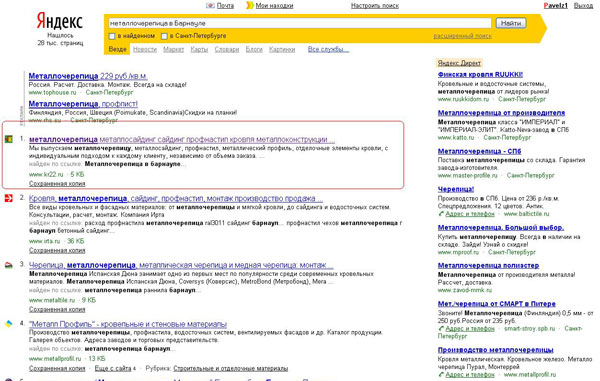The width and height of the screenshot is (600, 381).
Task: Open ad 'Металлочерепица. Большой выбор.'
Action: [501, 228]
